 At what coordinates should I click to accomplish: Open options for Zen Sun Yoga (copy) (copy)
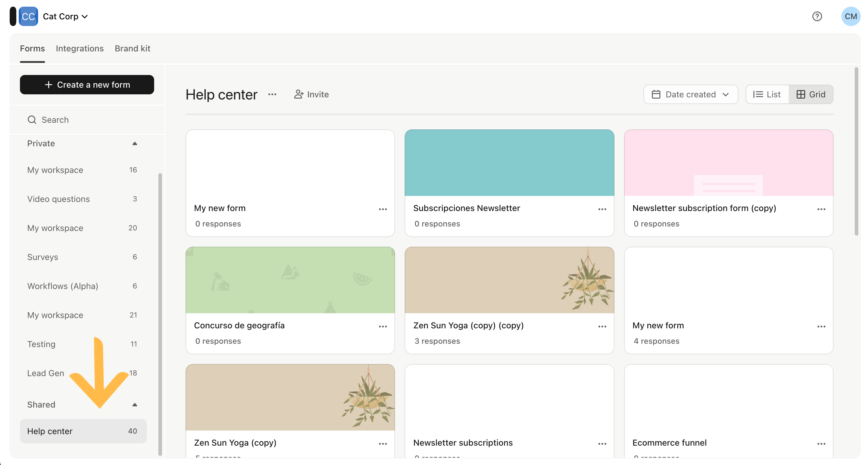pos(602,327)
